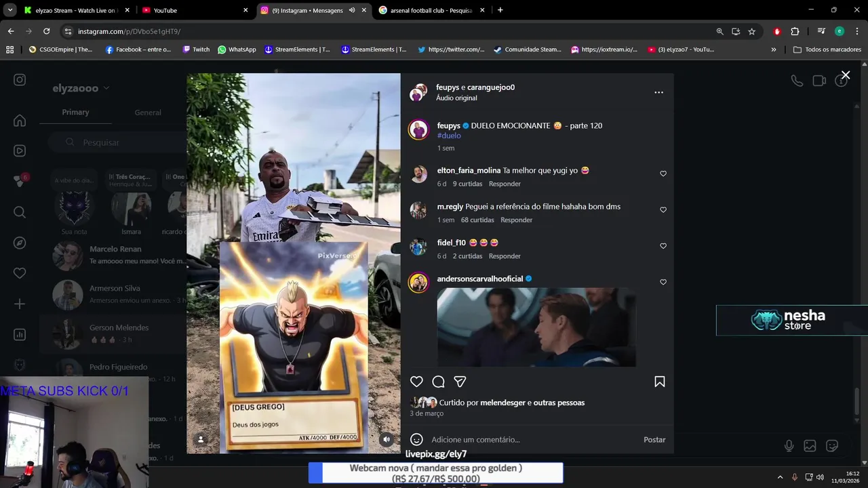The height and width of the screenshot is (488, 868).
Task: Like elton_faria_molina's comment
Action: click(663, 174)
